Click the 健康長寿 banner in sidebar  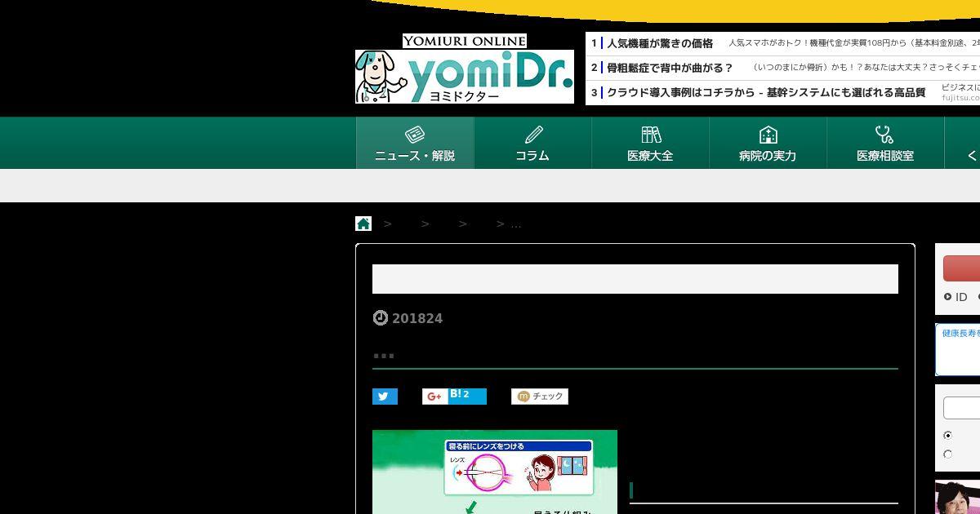point(958,349)
